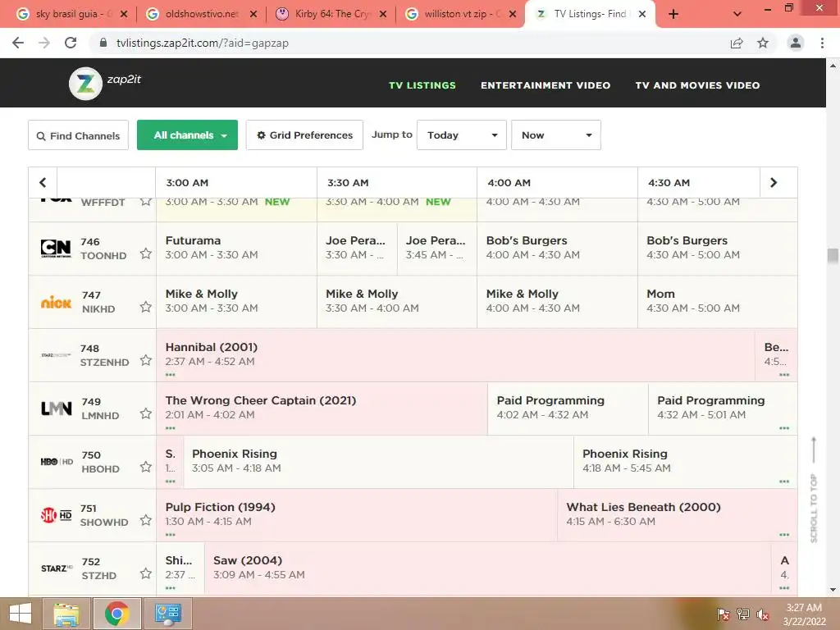Toggle favorite star for 749 LMNHD
840x630 pixels.
tap(146, 413)
